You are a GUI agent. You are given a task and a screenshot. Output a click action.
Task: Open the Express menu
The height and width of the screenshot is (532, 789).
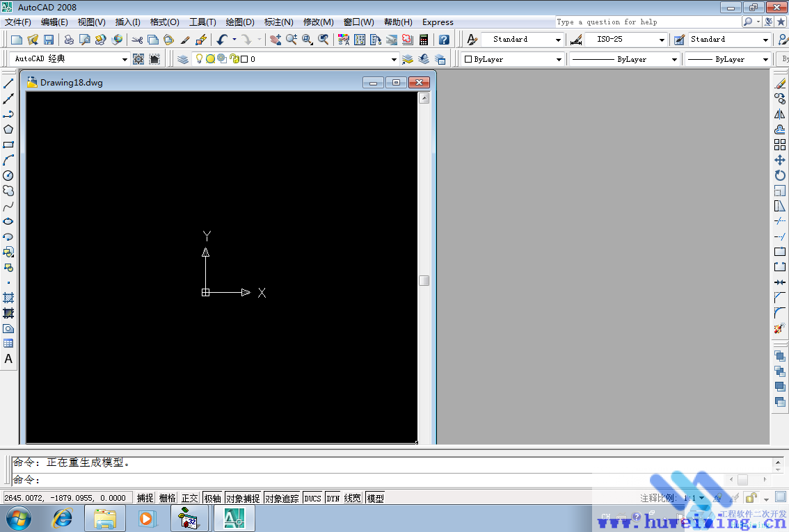[438, 22]
